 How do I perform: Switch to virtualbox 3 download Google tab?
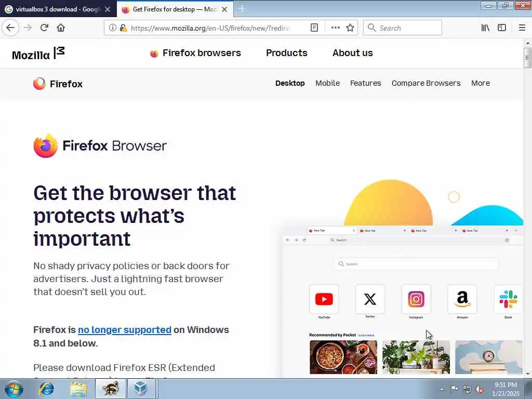tap(58, 9)
